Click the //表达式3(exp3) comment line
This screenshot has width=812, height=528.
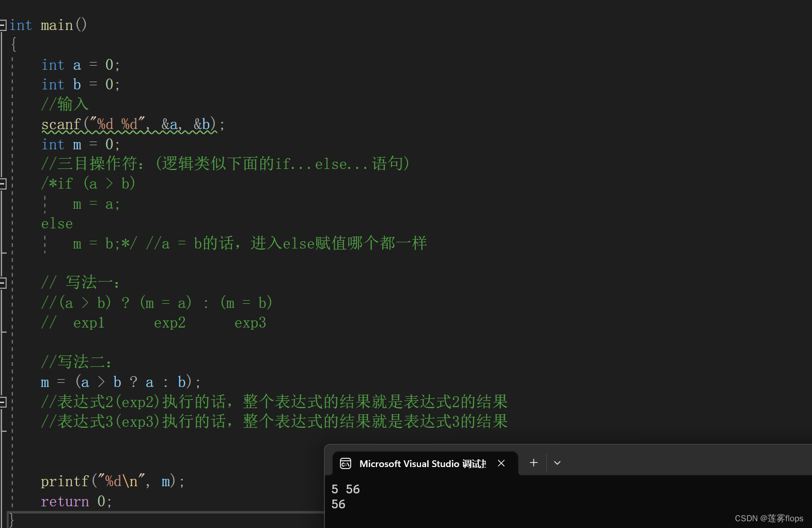coord(274,422)
